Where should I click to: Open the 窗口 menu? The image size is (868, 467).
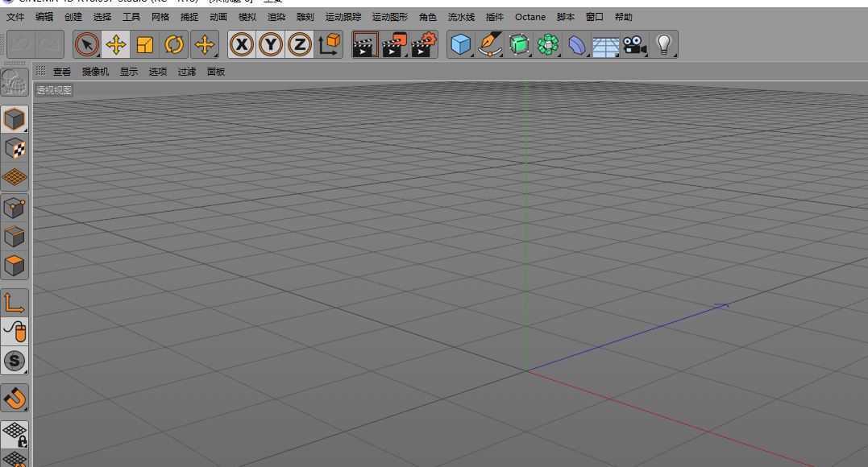[x=595, y=17]
